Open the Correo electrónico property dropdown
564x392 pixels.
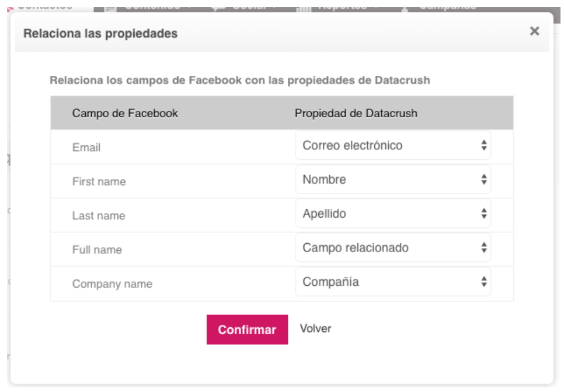pyautogui.click(x=393, y=145)
